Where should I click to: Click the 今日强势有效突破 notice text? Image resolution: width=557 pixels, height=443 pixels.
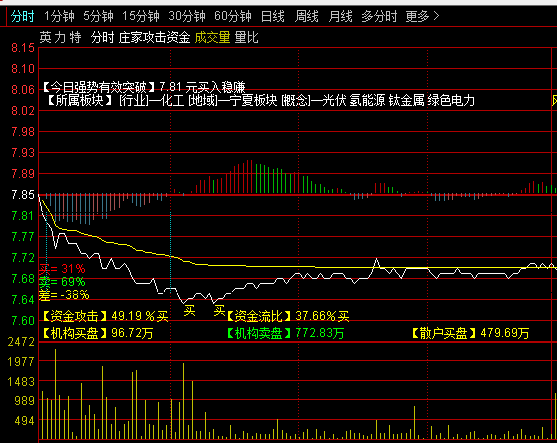(x=144, y=87)
